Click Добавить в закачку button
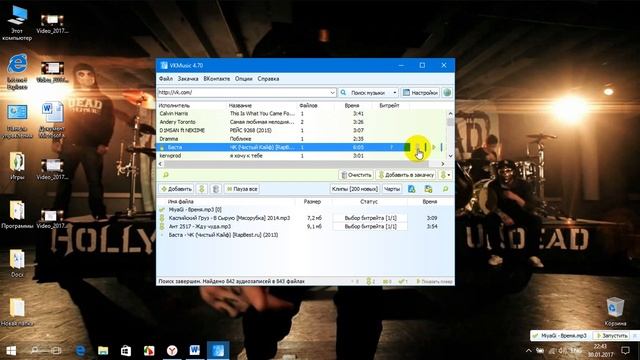Image resolution: width=640 pixels, height=360 pixels. (x=406, y=175)
